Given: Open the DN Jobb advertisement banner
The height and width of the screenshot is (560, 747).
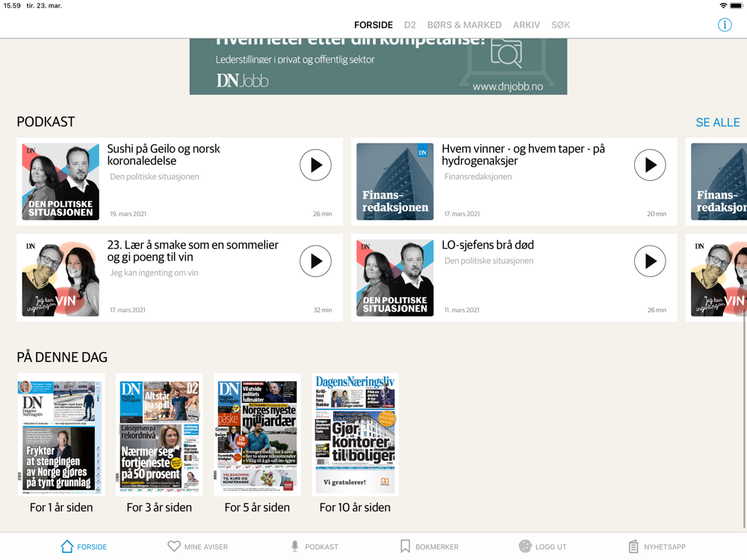Looking at the screenshot, I should 378,66.
